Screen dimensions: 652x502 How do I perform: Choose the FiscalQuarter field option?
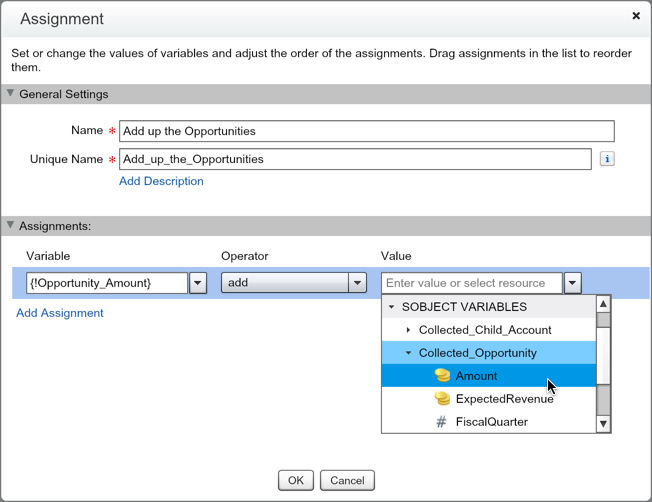[x=491, y=422]
